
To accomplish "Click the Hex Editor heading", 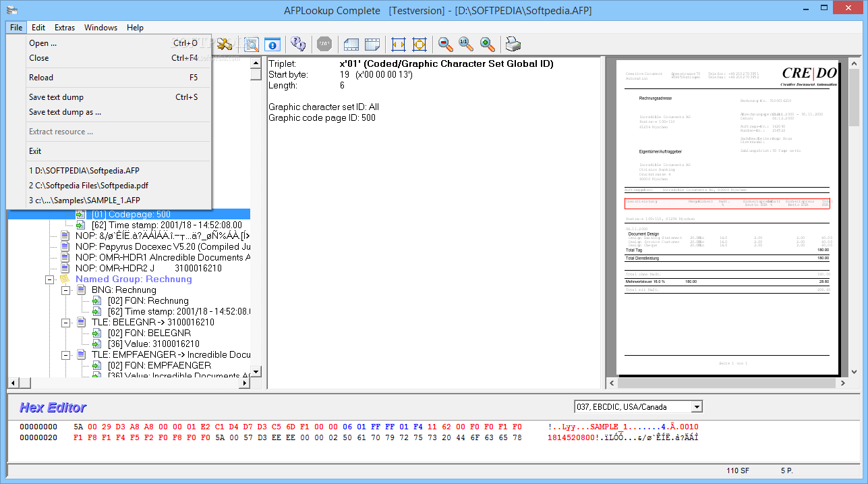I will click(x=53, y=407).
